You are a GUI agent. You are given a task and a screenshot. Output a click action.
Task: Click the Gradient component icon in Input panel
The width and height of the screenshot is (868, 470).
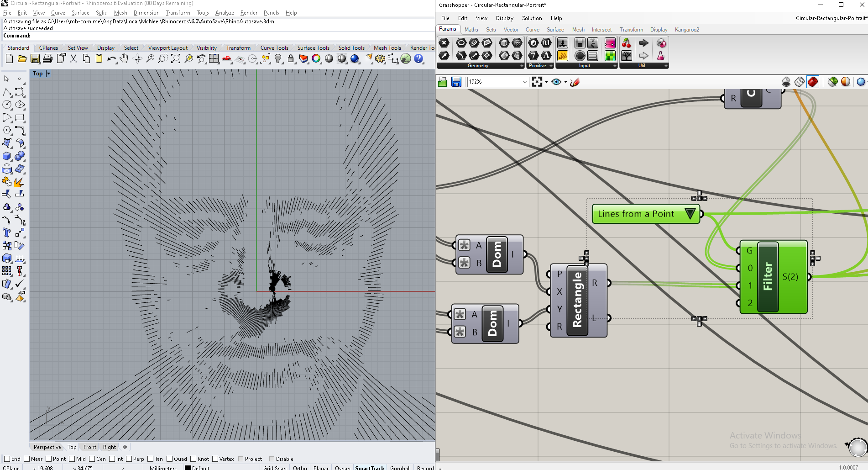click(x=610, y=43)
